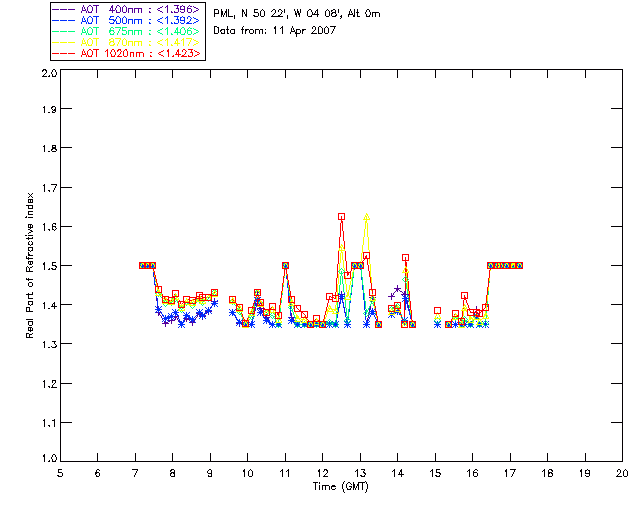The height and width of the screenshot is (512, 640).
Task: Click the x-axis tick label 6
Action: [x=98, y=473]
